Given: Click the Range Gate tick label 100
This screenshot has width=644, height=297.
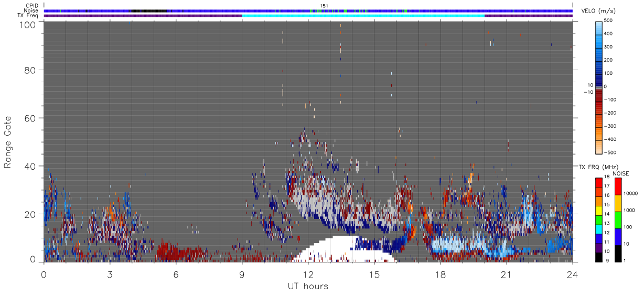Looking at the screenshot, I should (26, 24).
